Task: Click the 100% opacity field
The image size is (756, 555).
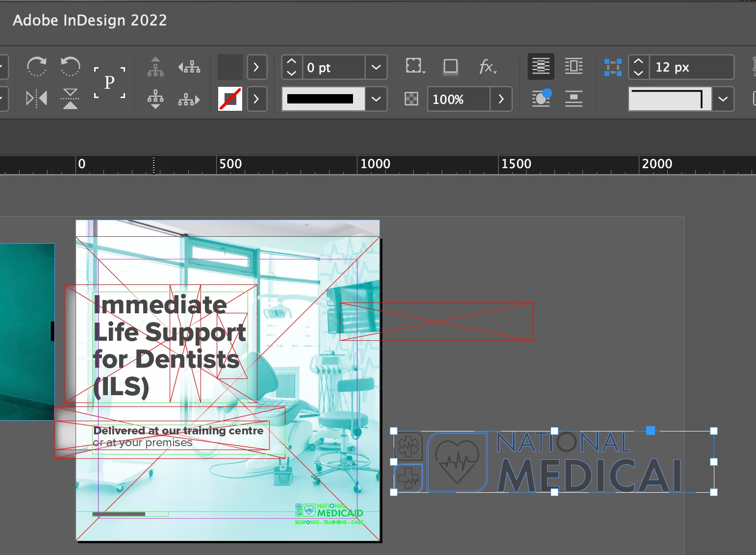Action: pos(458,99)
